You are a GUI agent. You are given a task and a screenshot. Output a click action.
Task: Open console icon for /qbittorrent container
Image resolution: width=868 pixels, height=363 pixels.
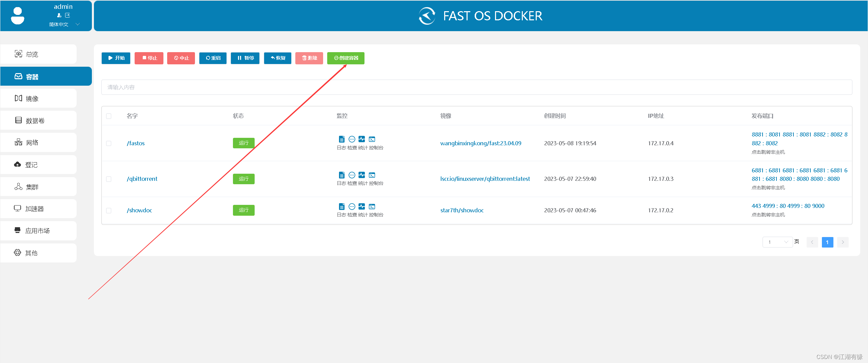click(372, 175)
